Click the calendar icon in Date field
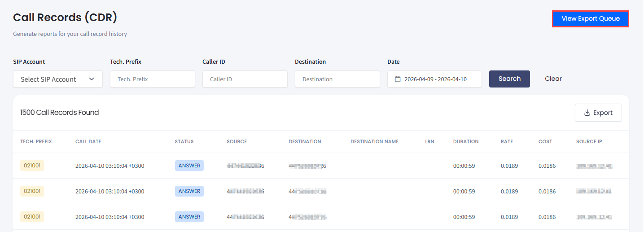The image size is (644, 232). click(398, 79)
